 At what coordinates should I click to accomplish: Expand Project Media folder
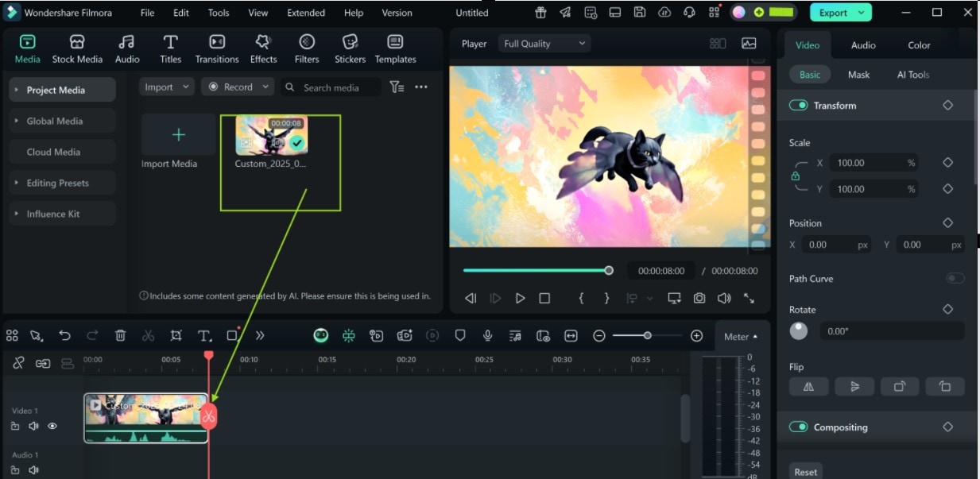point(61,90)
